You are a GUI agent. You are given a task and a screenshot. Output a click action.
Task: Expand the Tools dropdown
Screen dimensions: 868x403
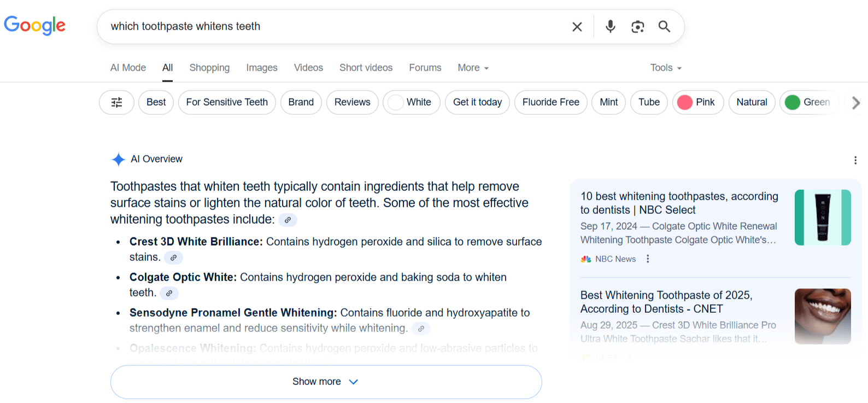click(x=665, y=68)
